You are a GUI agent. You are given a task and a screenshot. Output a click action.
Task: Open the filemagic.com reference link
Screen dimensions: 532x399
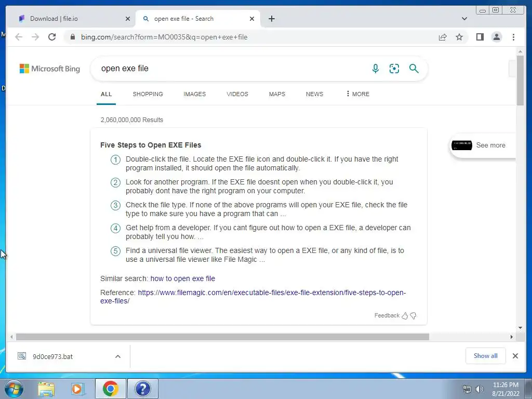point(253,297)
